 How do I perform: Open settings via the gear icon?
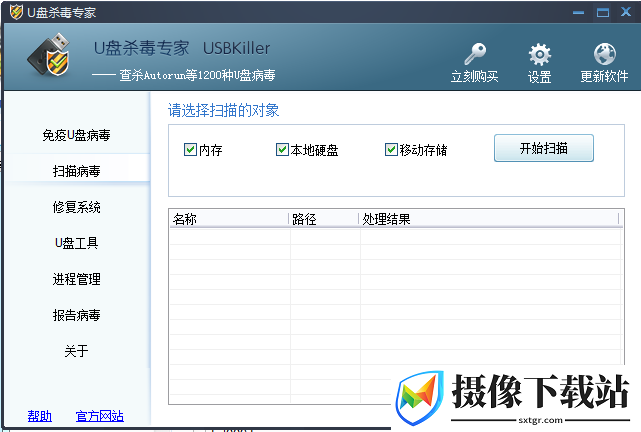point(540,54)
